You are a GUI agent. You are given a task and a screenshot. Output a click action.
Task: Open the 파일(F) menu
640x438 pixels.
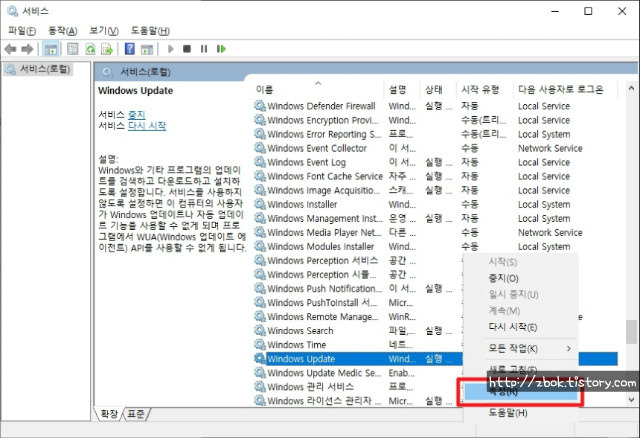22,31
